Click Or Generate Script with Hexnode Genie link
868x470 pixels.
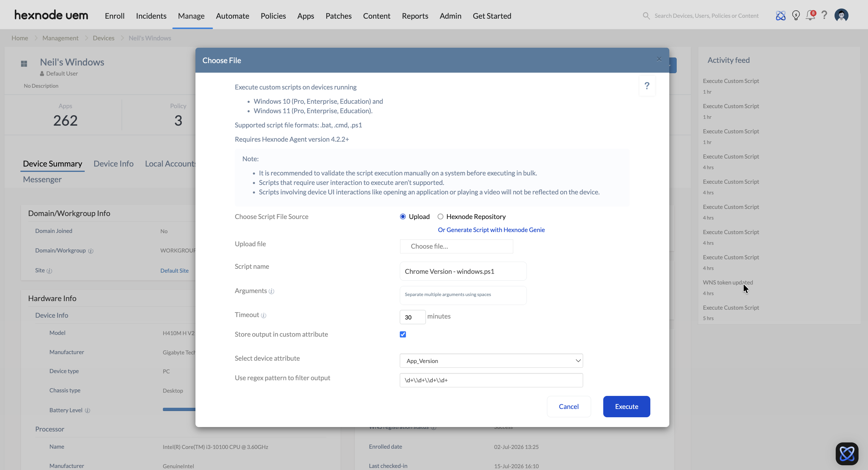491,230
